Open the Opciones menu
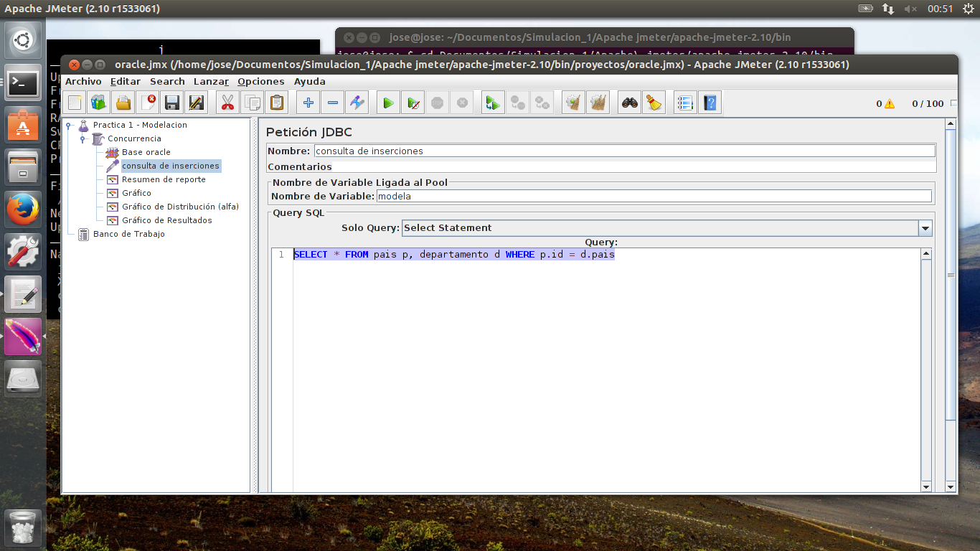Viewport: 980px width, 551px height. pos(261,82)
